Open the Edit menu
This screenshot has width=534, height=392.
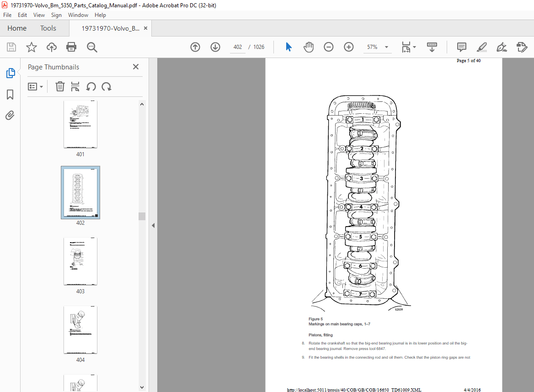click(22, 15)
